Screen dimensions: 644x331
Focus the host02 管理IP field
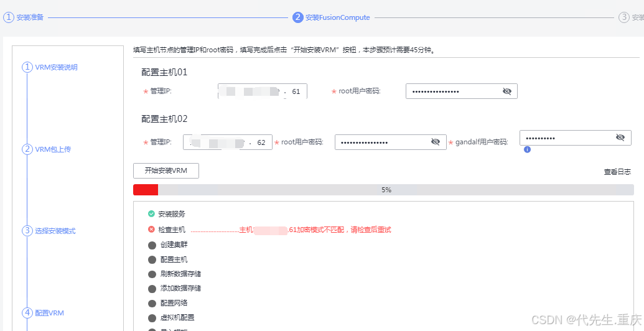pos(228,142)
